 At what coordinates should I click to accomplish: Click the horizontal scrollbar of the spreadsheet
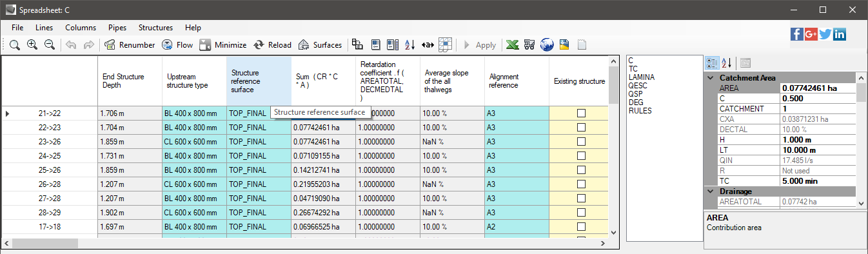tap(305, 243)
